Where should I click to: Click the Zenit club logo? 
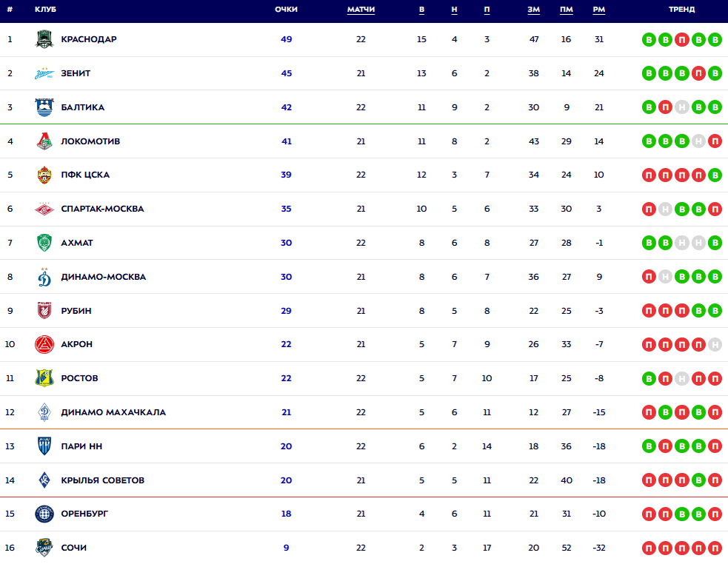click(44, 73)
